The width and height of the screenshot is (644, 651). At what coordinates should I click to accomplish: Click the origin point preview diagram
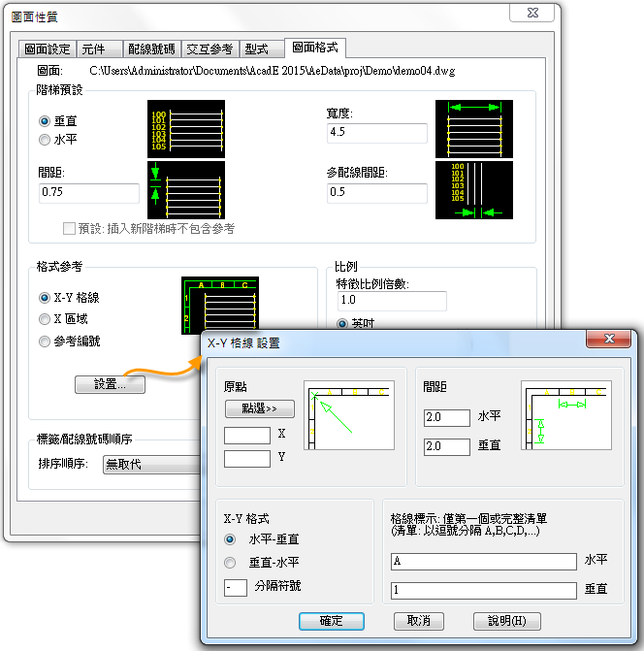349,415
